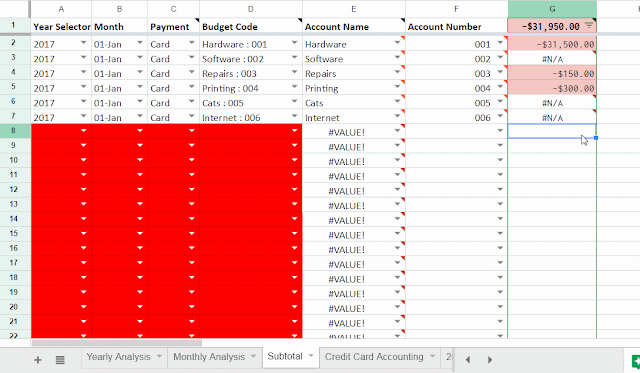This screenshot has height=373, width=640.
Task: Open Month dropdown in red row 20
Action: (x=140, y=307)
